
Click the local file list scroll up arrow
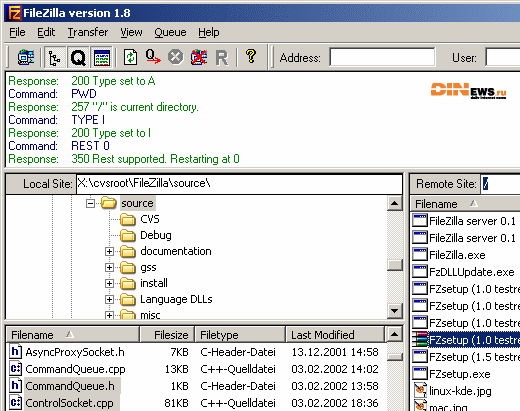pos(395,334)
